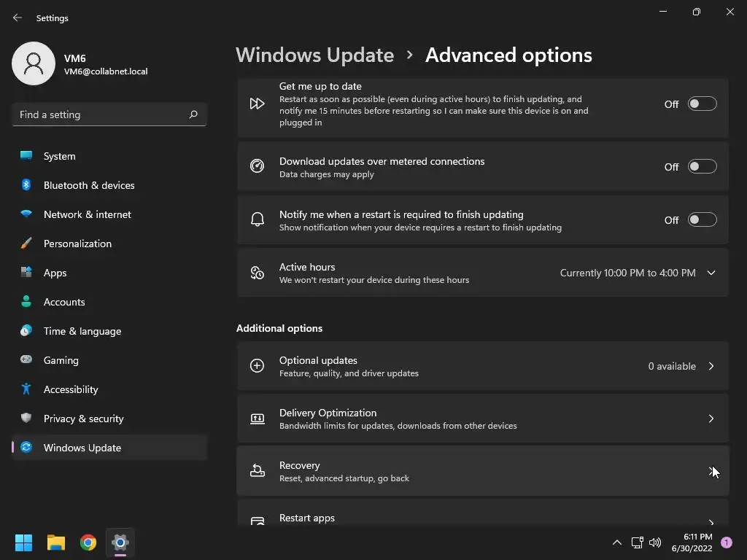Click the Personalization paintbrush icon
Viewport: 747px width, 560px height.
click(26, 244)
